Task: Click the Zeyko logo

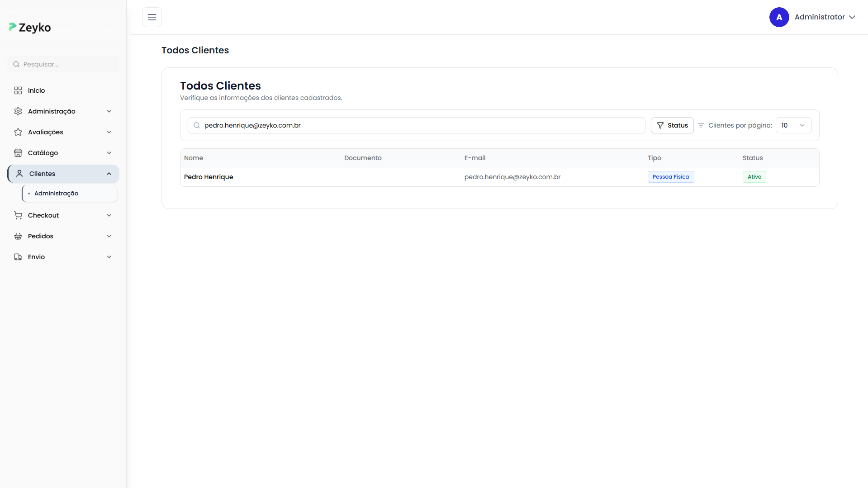Action: (x=30, y=28)
